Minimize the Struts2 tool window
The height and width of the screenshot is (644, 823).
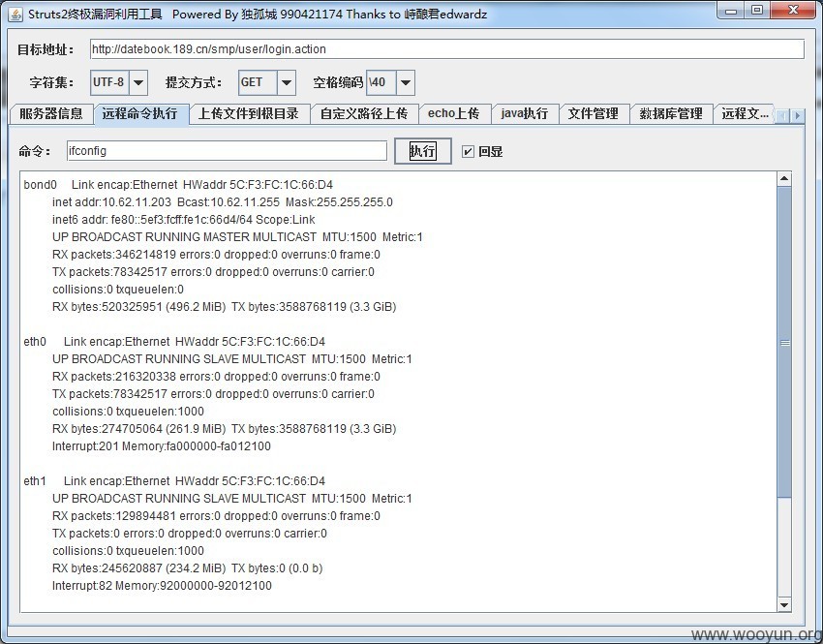pos(732,11)
